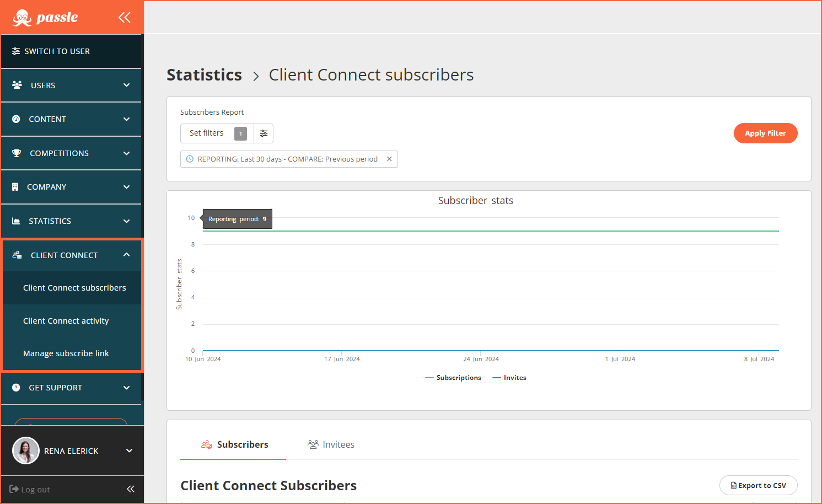Expand the Statistics menu chevron
The image size is (822, 504).
tap(127, 221)
